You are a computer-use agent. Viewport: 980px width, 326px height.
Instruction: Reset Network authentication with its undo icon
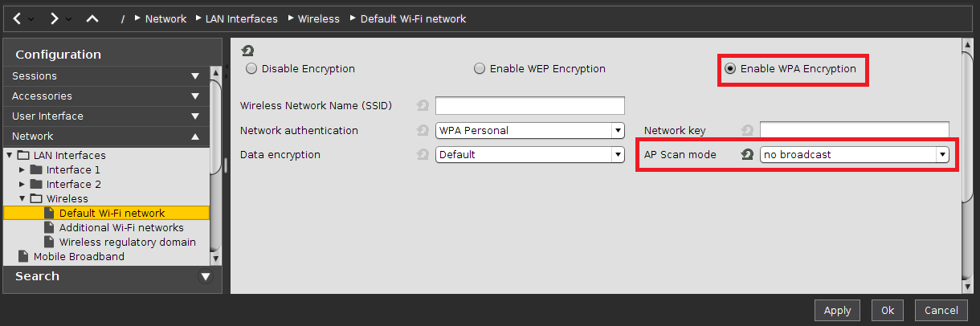click(x=423, y=130)
